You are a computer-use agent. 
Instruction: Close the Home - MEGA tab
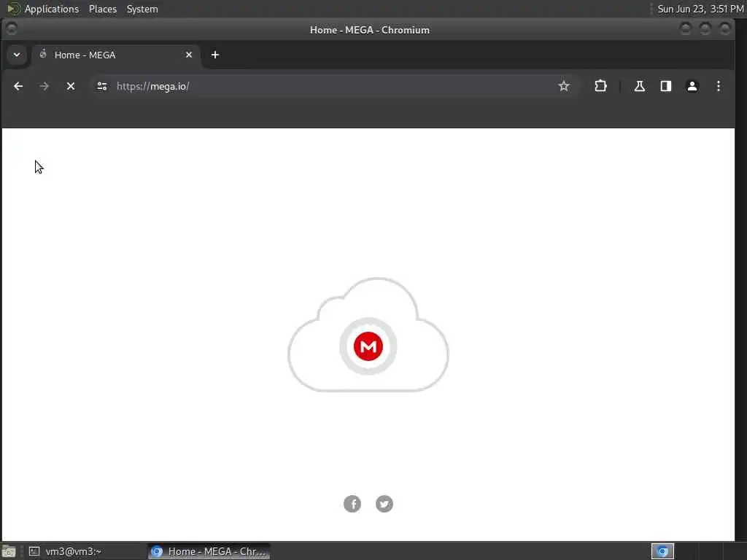point(189,55)
